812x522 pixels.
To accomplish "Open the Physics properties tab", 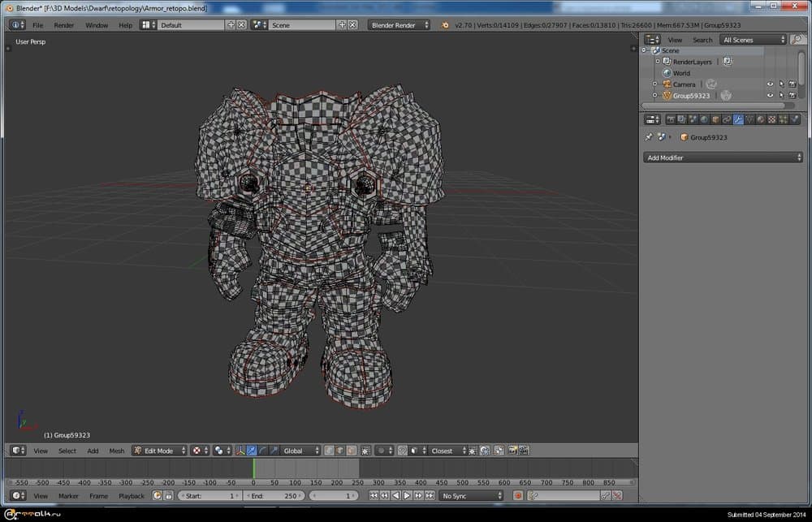I will (x=795, y=119).
